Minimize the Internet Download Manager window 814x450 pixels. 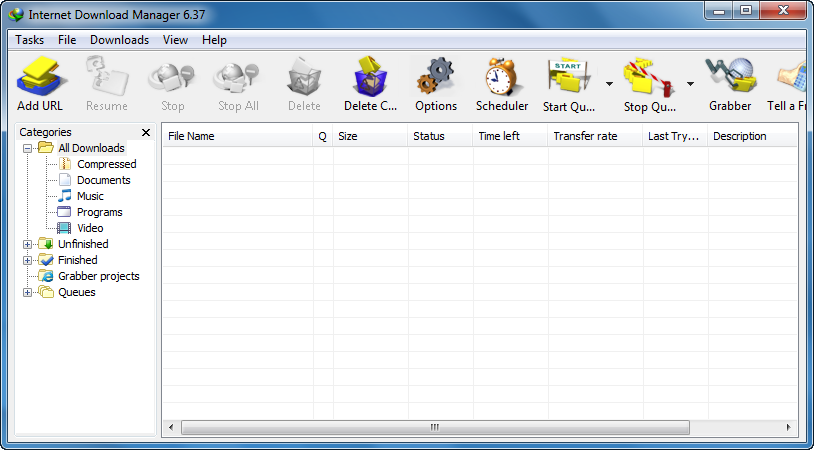(719, 11)
